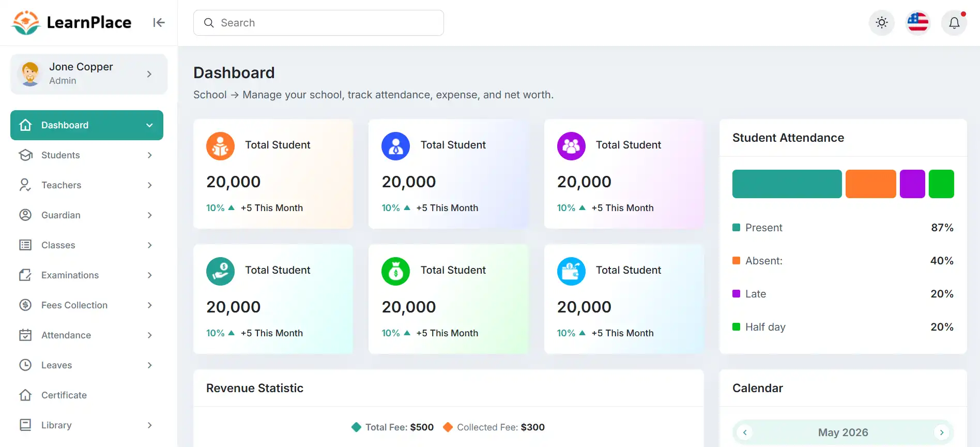The height and width of the screenshot is (447, 980).
Task: Click the LearnPlace logo icon
Action: coord(26,23)
